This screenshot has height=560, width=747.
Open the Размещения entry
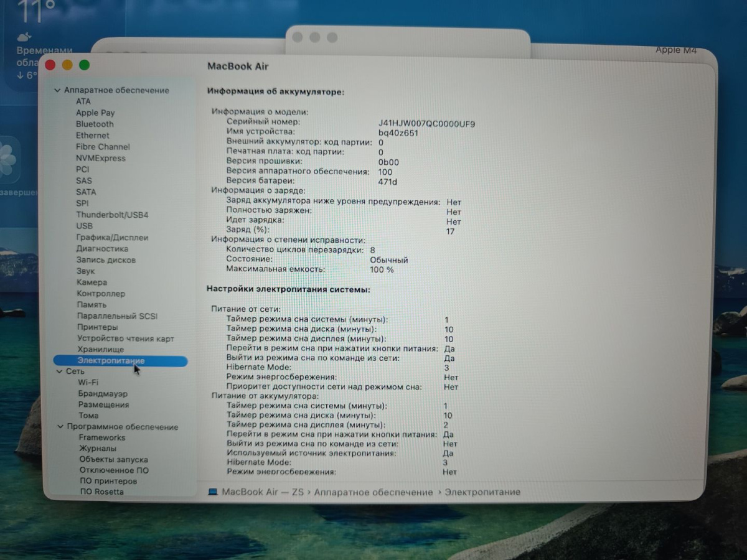tap(104, 404)
